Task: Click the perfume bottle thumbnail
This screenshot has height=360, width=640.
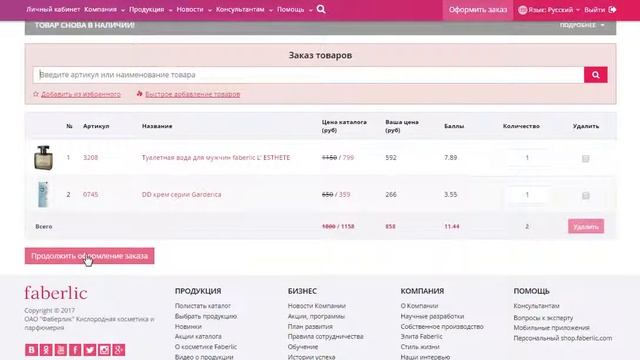Action: pyautogui.click(x=43, y=158)
